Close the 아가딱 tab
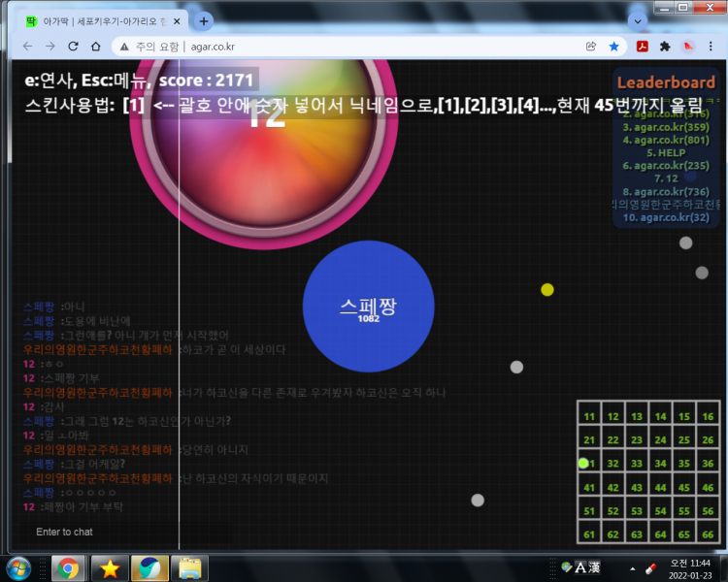The image size is (728, 582). point(177,21)
